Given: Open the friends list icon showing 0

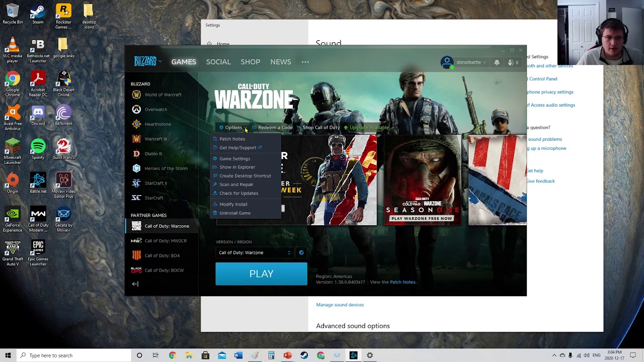Looking at the screenshot, I should pos(513,62).
